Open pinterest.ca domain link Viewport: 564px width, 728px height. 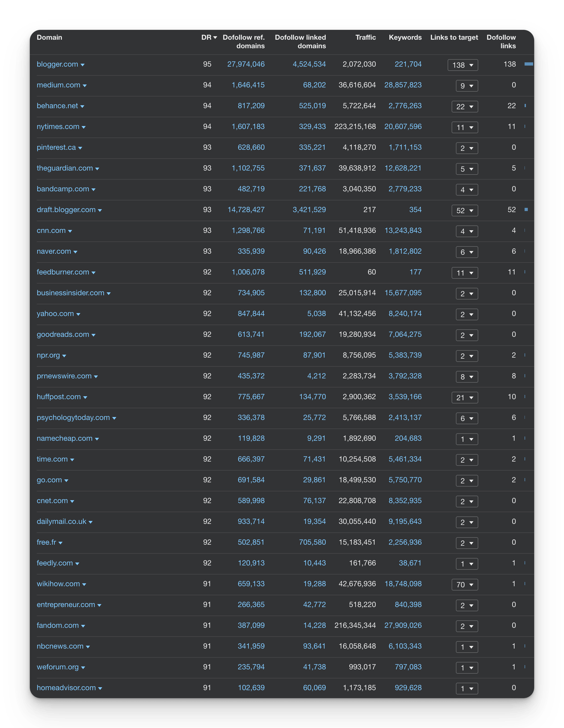pyautogui.click(x=56, y=147)
